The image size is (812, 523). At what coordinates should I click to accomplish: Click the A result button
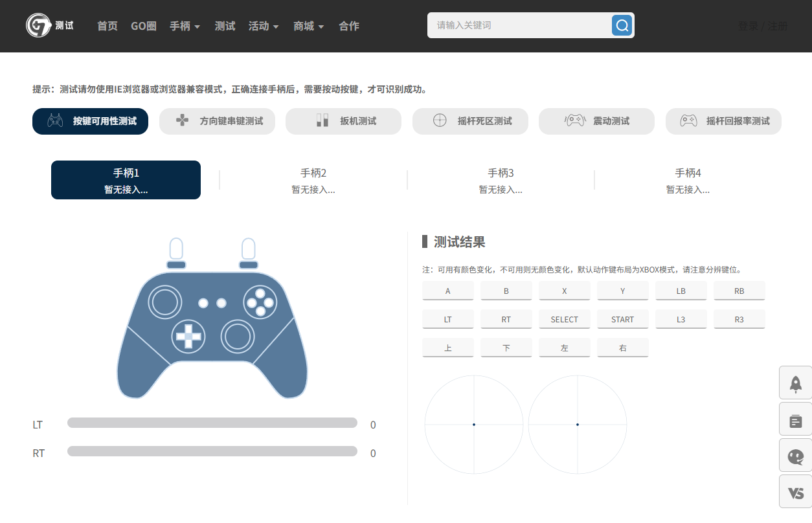point(448,291)
